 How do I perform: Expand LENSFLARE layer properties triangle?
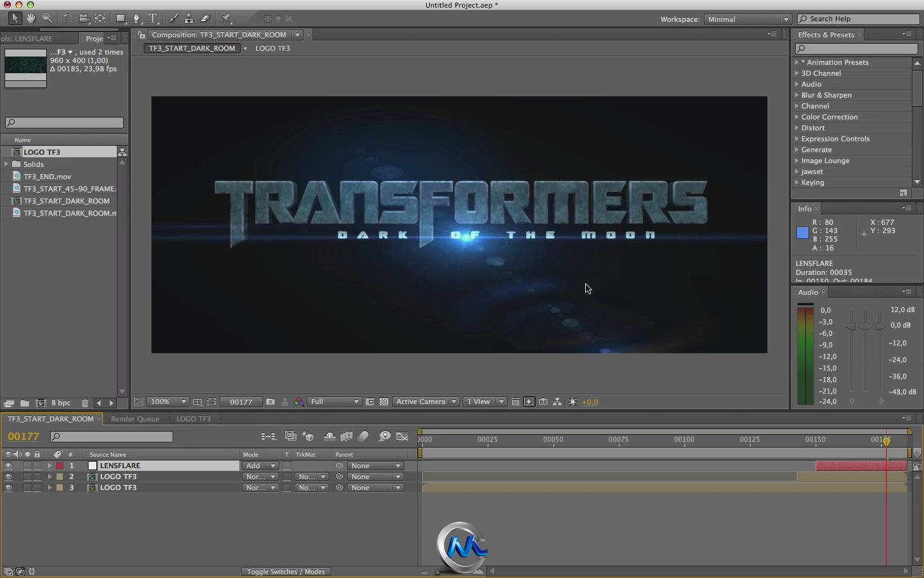(x=49, y=466)
